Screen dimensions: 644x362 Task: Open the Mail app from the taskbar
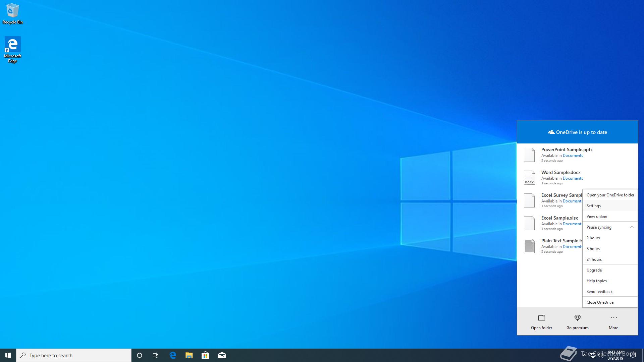(222, 355)
